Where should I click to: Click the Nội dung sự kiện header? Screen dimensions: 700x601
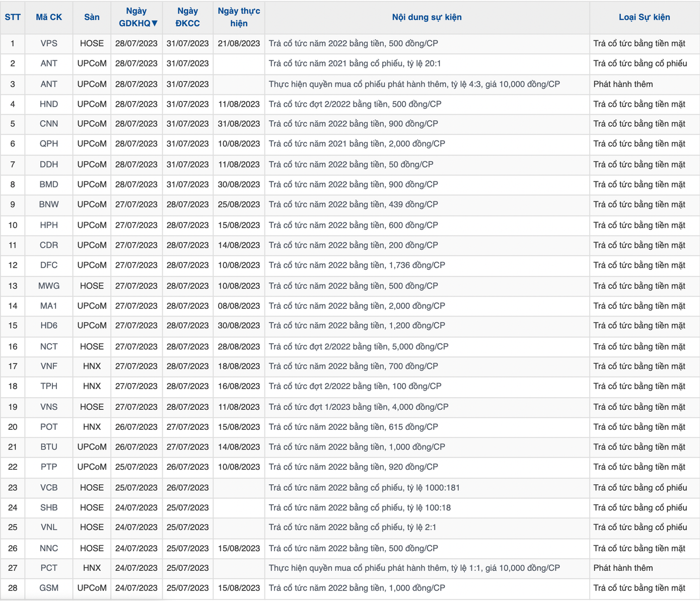427,17
